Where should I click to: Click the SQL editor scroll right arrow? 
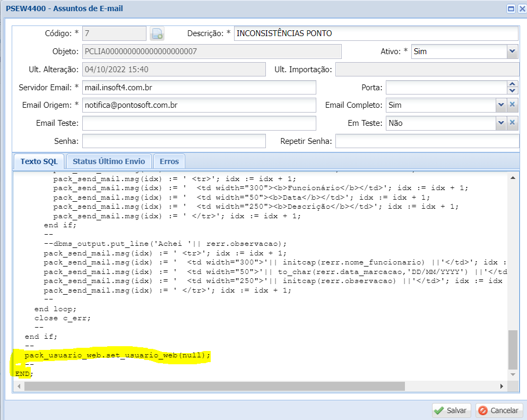coord(502,386)
